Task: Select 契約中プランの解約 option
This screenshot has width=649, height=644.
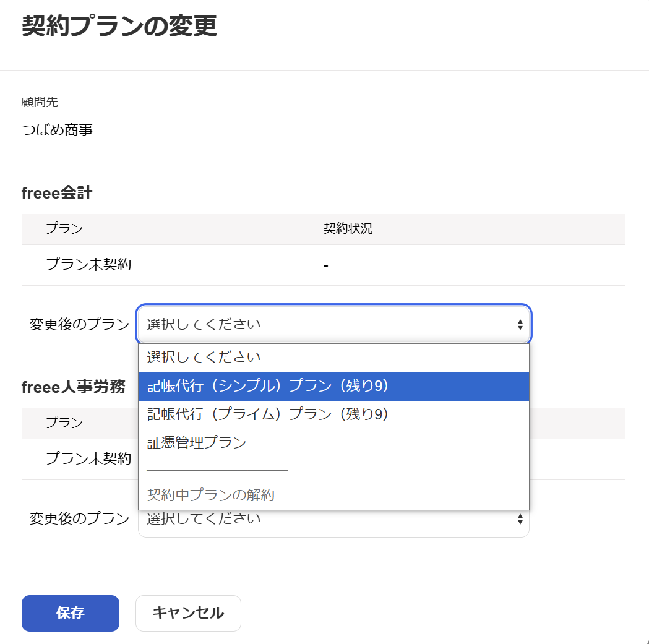Action: (x=333, y=495)
